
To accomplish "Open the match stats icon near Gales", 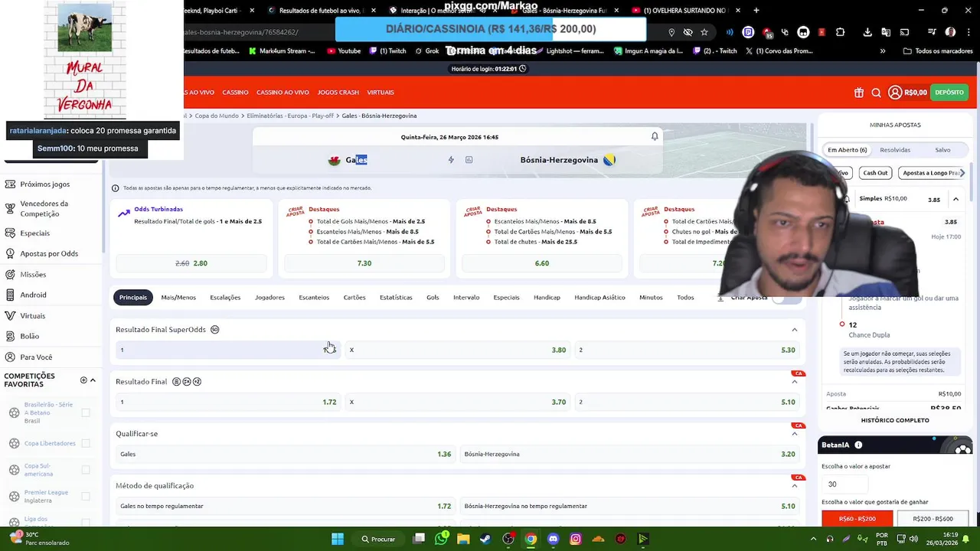I will pos(469,160).
